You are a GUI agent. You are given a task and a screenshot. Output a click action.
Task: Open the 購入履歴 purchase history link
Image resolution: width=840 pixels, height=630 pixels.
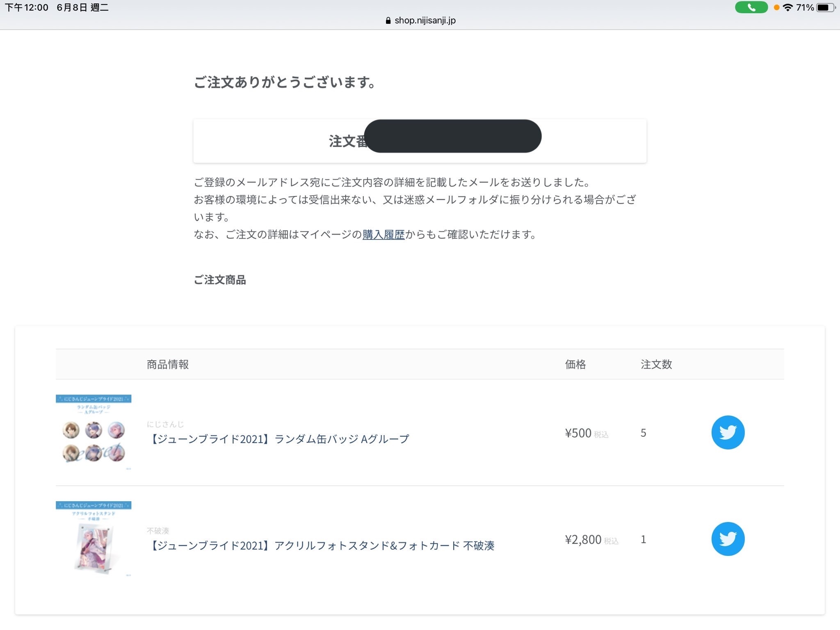point(383,235)
